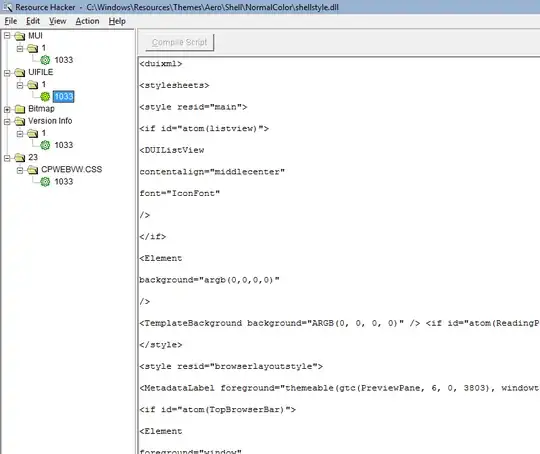Click the Resource Hacker title bar icon
This screenshot has height=454, width=540.
click(x=7, y=7)
